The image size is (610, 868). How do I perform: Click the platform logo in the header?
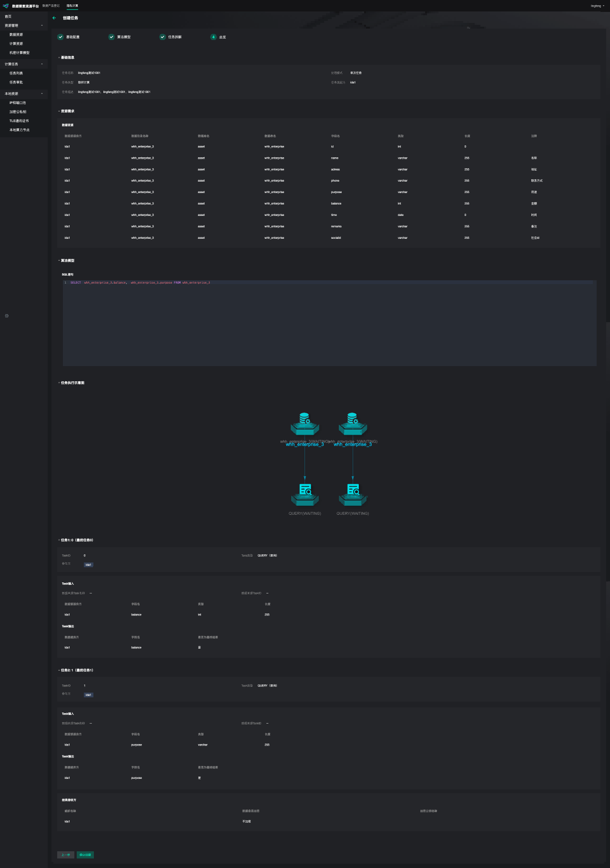coord(6,6)
